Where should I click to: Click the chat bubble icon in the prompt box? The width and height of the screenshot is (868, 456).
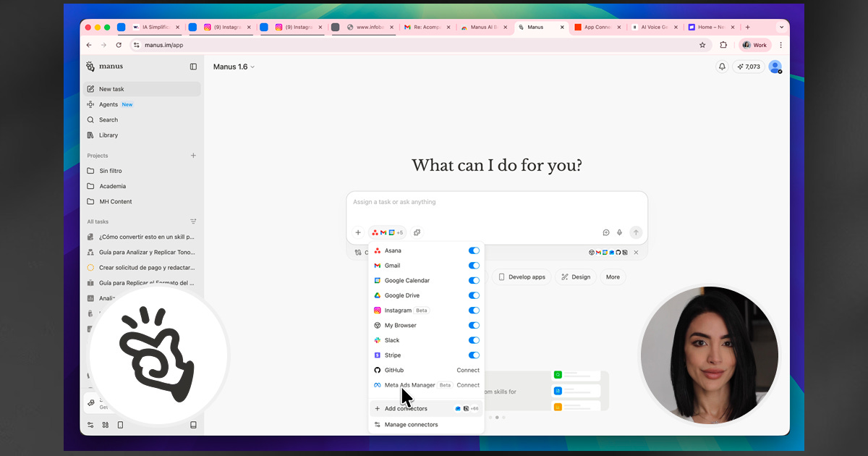coord(606,232)
